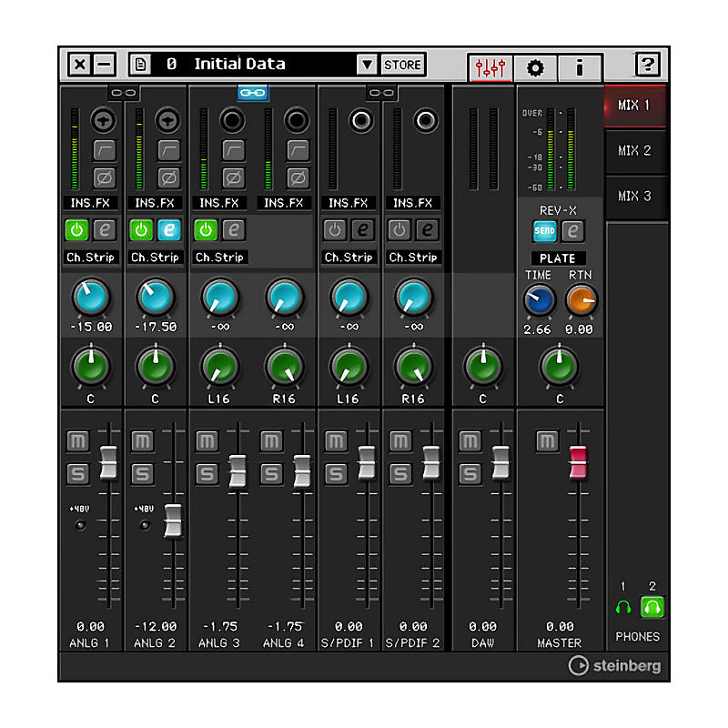
Task: Unlink the ANLG 3 and 4 stereo pair
Action: [x=252, y=93]
